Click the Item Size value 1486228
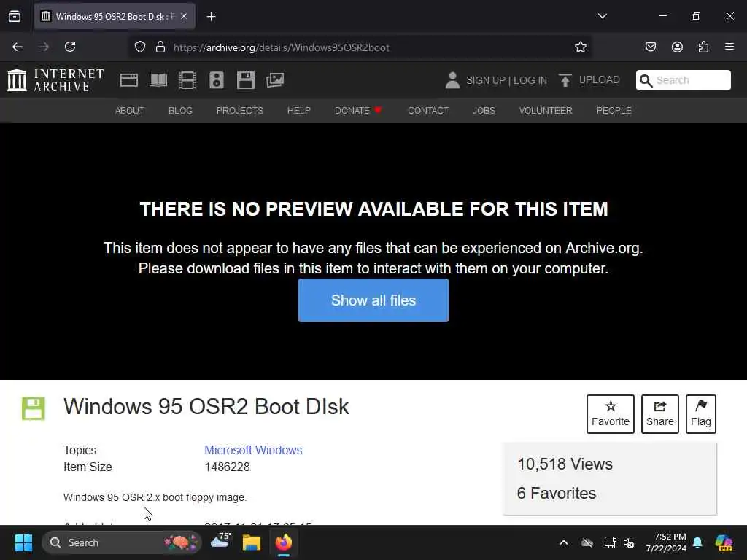This screenshot has width=747, height=560. pos(228,467)
